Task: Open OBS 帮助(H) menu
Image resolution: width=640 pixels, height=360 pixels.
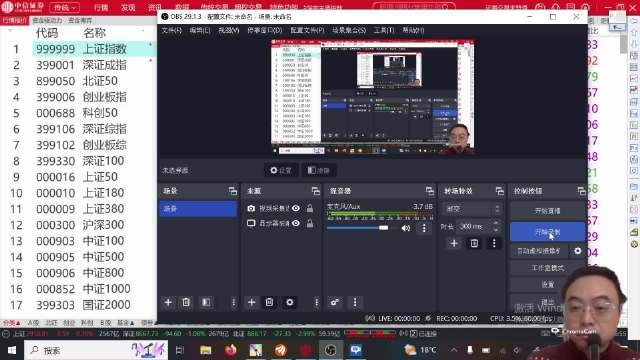Action: (413, 30)
